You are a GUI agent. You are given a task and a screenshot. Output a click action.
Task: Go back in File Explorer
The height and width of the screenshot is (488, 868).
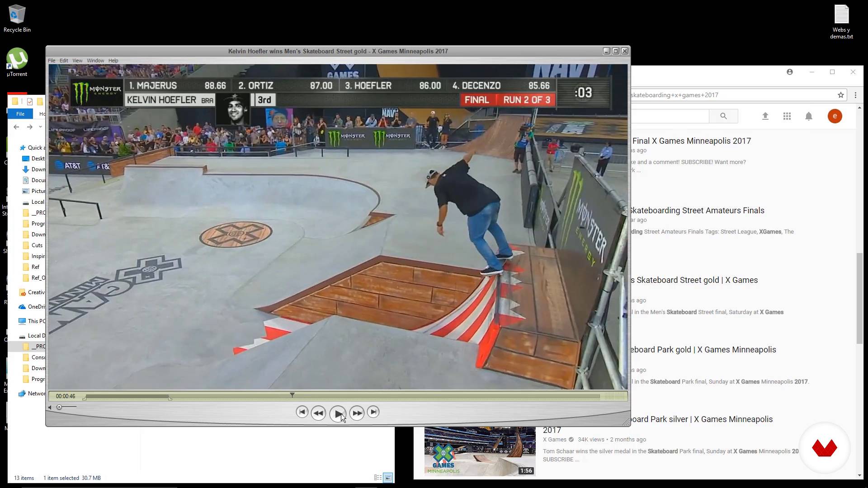point(16,127)
